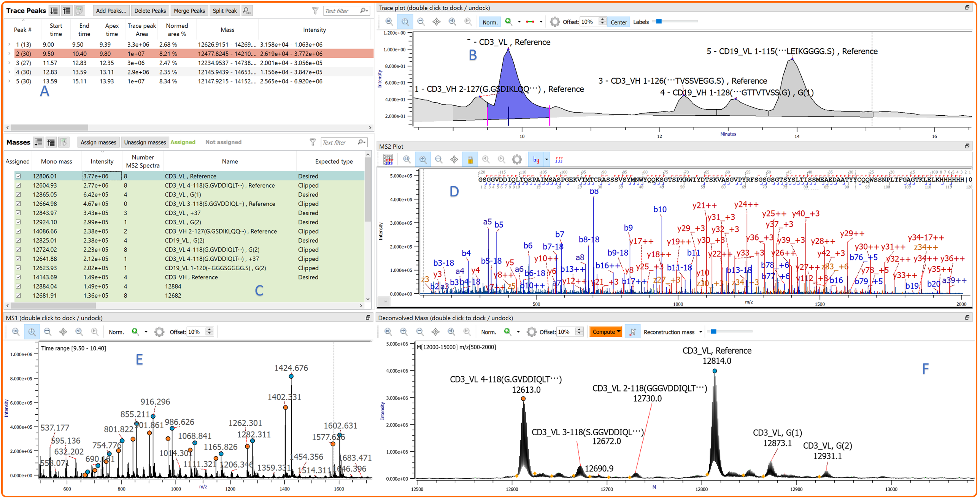980x500 pixels.
Task: Open the Deconvolved Mass settings gear
Action: tap(532, 332)
